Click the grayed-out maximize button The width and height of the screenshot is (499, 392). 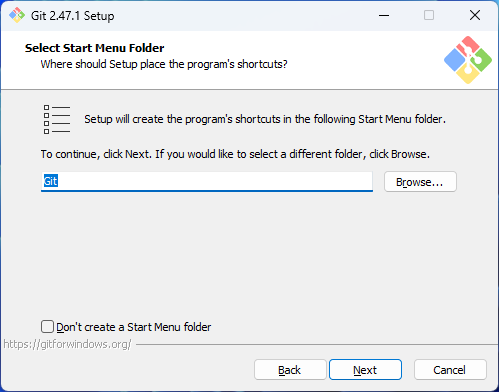click(429, 15)
